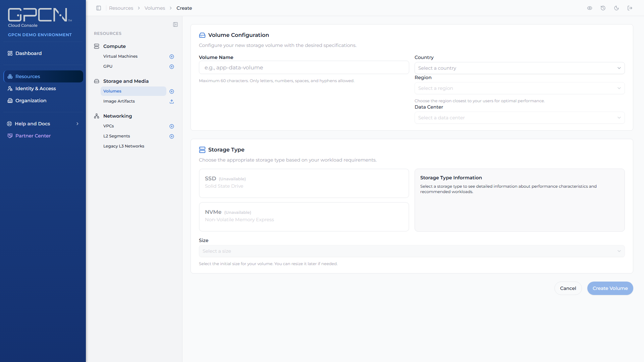
Task: Open the Size dropdown
Action: click(412, 251)
